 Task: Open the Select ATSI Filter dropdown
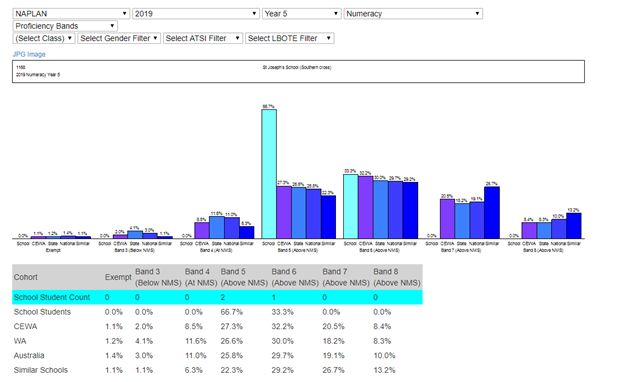click(203, 38)
